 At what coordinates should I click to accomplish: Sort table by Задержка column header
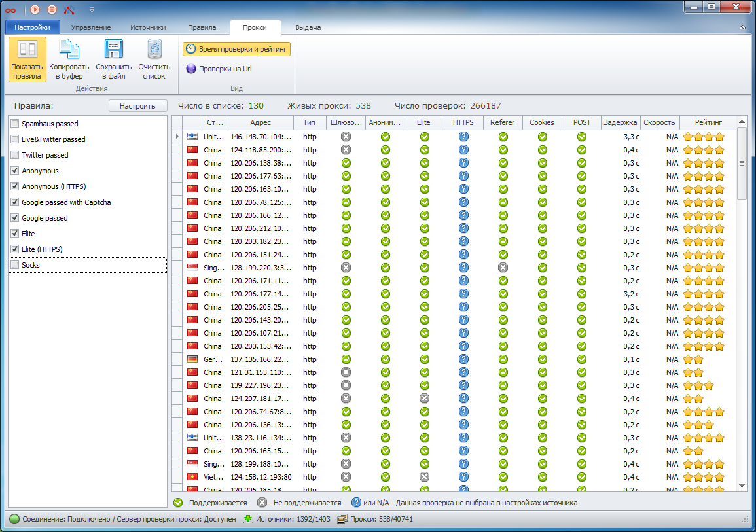(620, 122)
